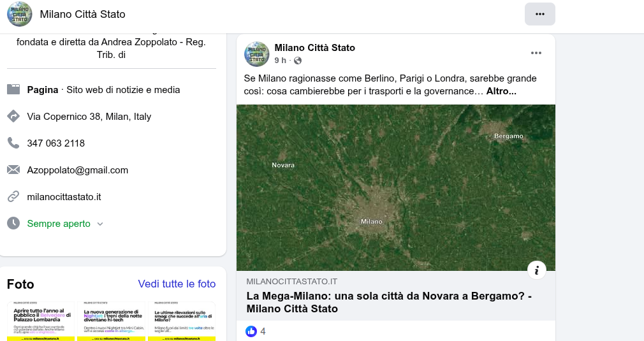The height and width of the screenshot is (341, 644).
Task: Open the Azzoppolato@gmail.com email address
Action: tap(77, 170)
